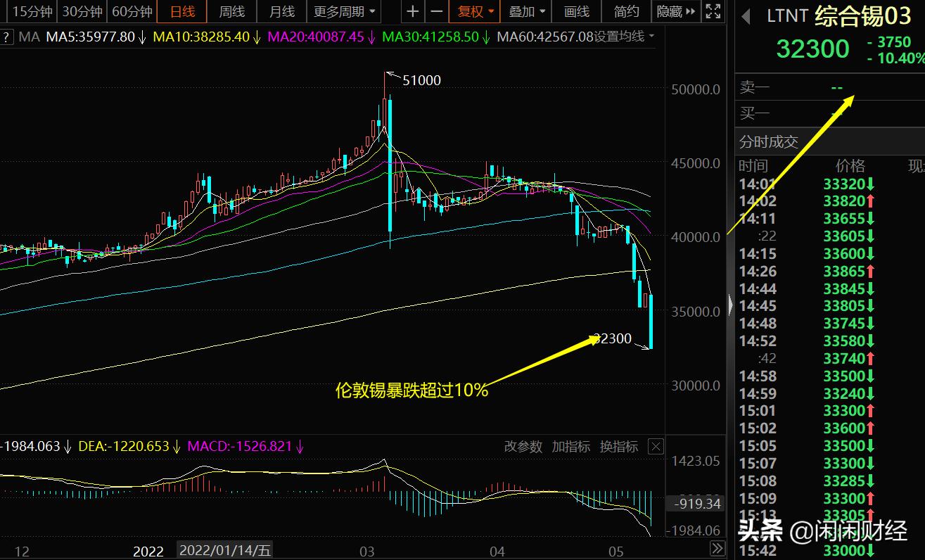
Task: Click the 2022/01/14/五 date marker
Action: pyautogui.click(x=225, y=550)
